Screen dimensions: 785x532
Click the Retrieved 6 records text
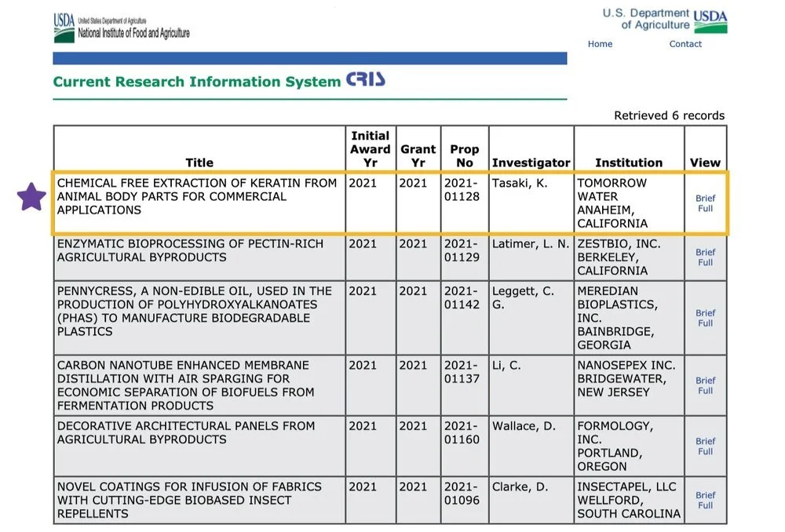[670, 115]
